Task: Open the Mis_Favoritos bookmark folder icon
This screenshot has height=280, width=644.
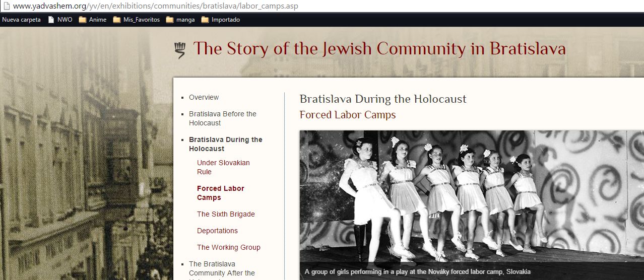Action: tap(117, 20)
